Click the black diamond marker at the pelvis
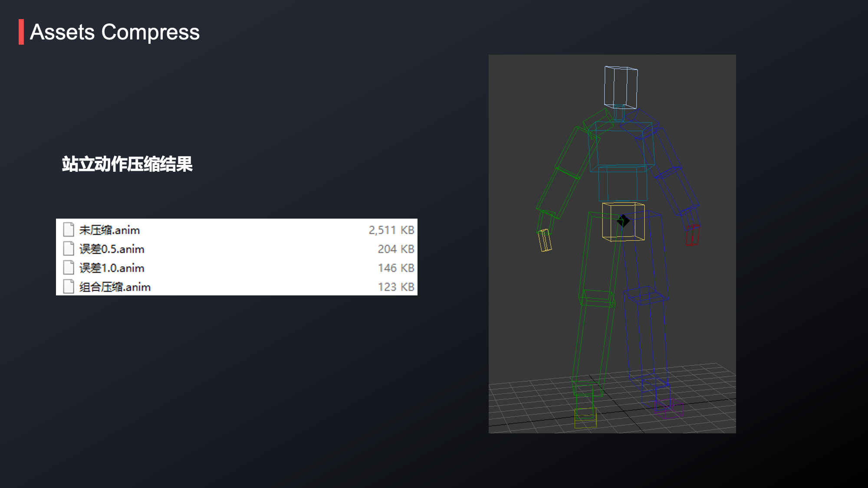Viewport: 868px width, 488px height. (623, 221)
